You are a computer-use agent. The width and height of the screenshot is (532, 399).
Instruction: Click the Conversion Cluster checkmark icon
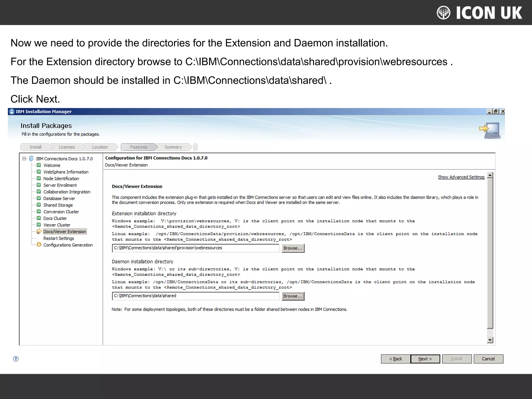coord(39,211)
